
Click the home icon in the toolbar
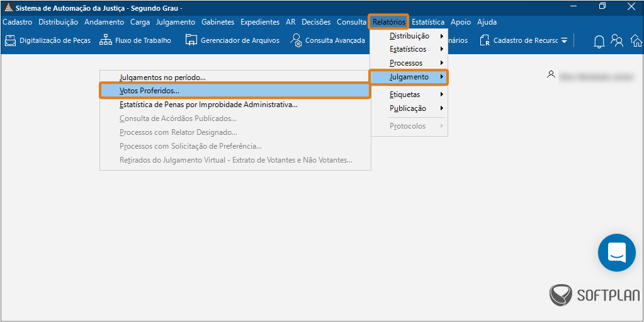tap(636, 40)
